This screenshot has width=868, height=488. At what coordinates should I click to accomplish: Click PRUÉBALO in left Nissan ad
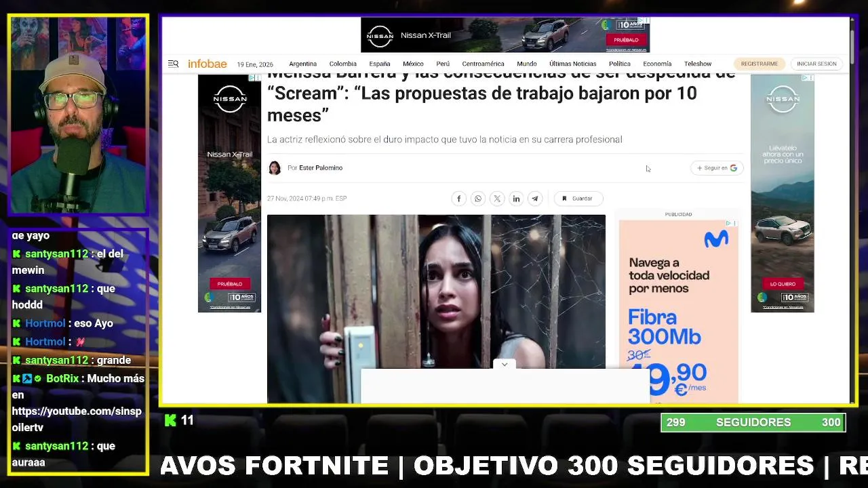[229, 284]
